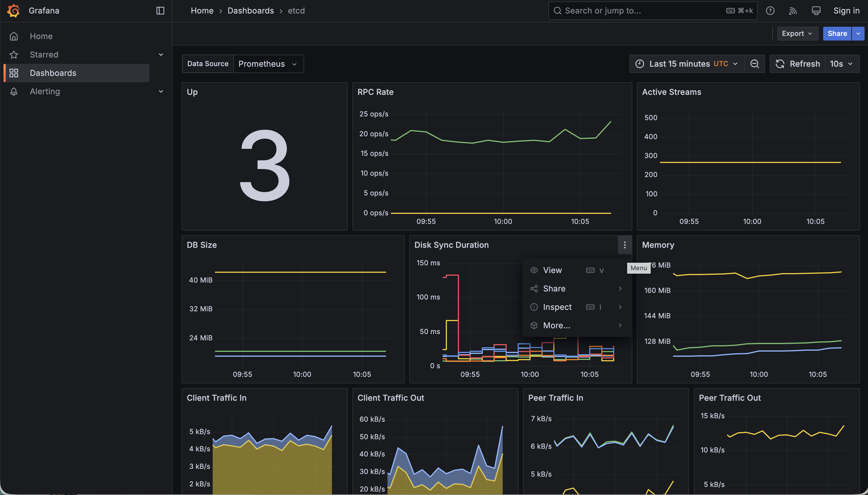Toggle the sidebar dock menu icon
Viewport: 868px width, 495px height.
point(160,11)
